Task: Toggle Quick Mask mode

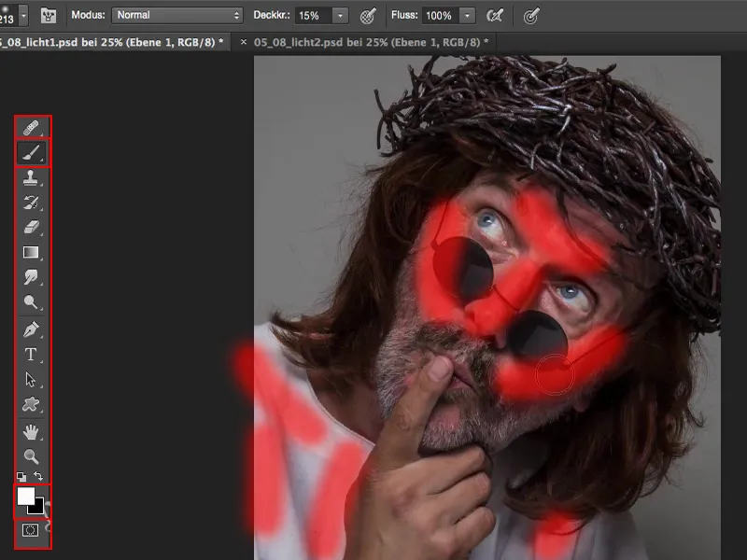Action: click(31, 530)
